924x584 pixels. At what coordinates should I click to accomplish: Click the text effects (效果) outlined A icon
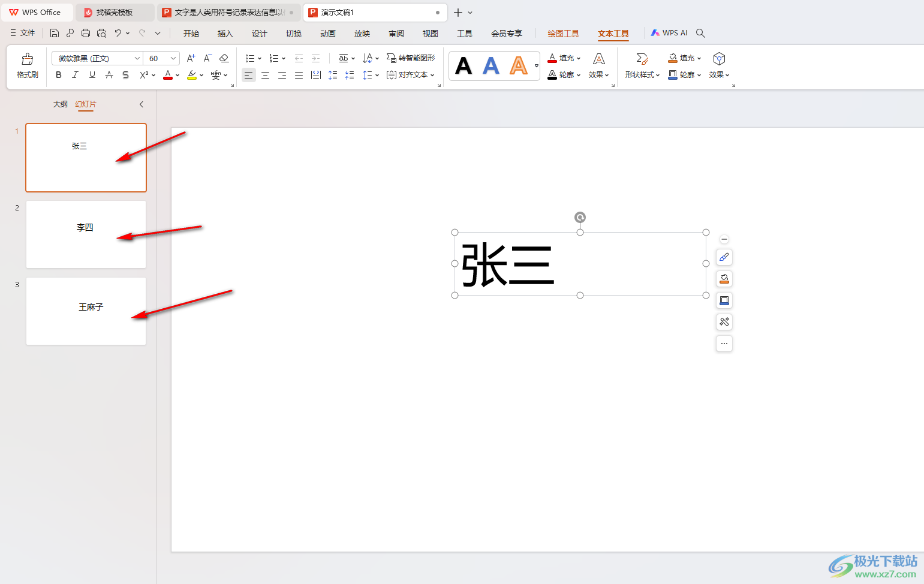(598, 59)
